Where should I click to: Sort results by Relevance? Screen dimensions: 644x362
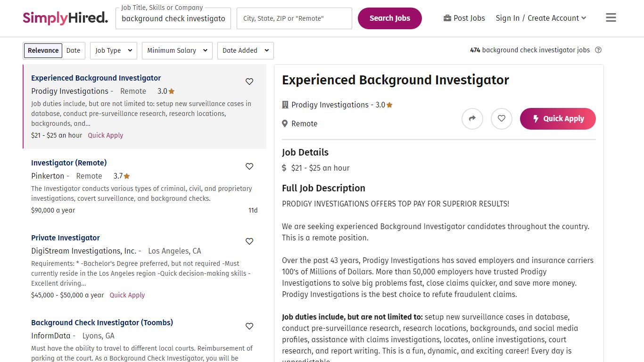tap(43, 50)
